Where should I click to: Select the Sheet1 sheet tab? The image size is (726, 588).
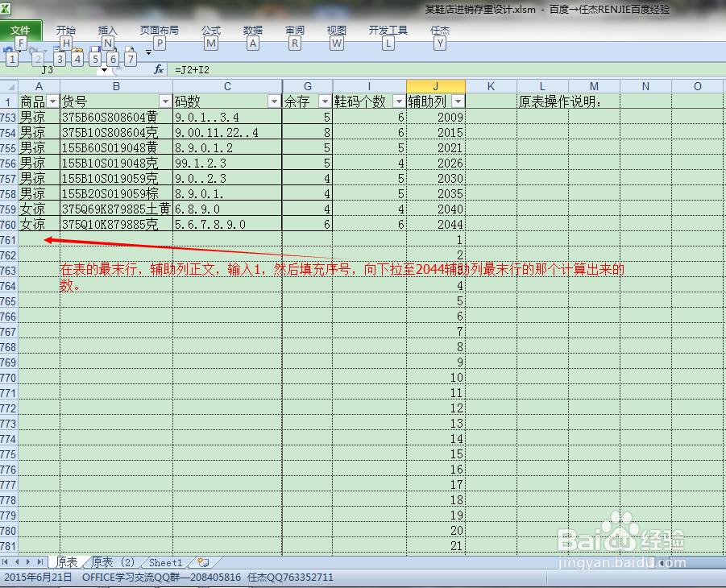point(166,562)
